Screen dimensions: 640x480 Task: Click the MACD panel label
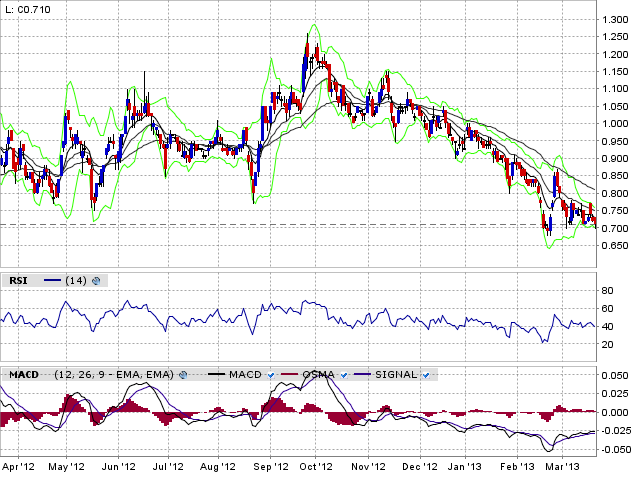coord(24,375)
